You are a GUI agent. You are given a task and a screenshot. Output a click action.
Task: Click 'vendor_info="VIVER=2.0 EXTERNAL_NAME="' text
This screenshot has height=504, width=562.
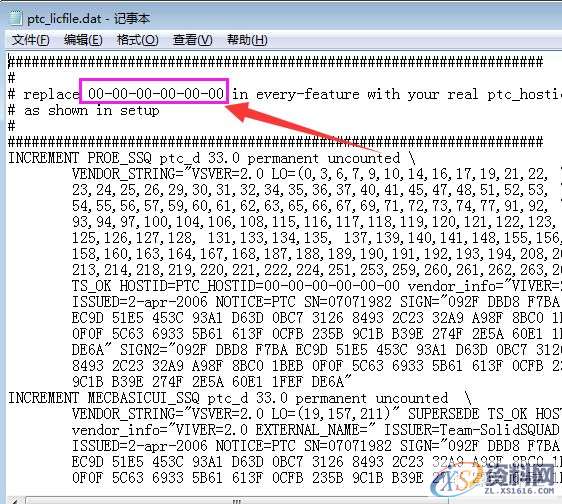point(224,430)
